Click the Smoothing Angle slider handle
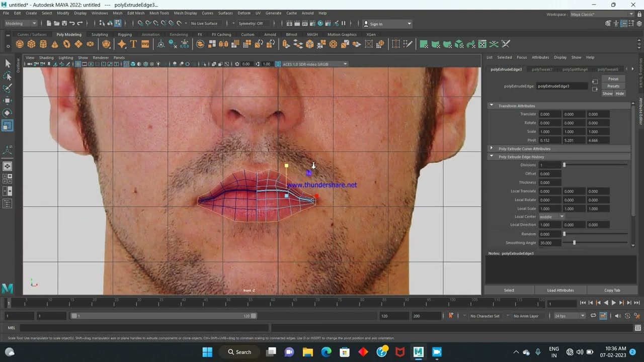 (574, 243)
